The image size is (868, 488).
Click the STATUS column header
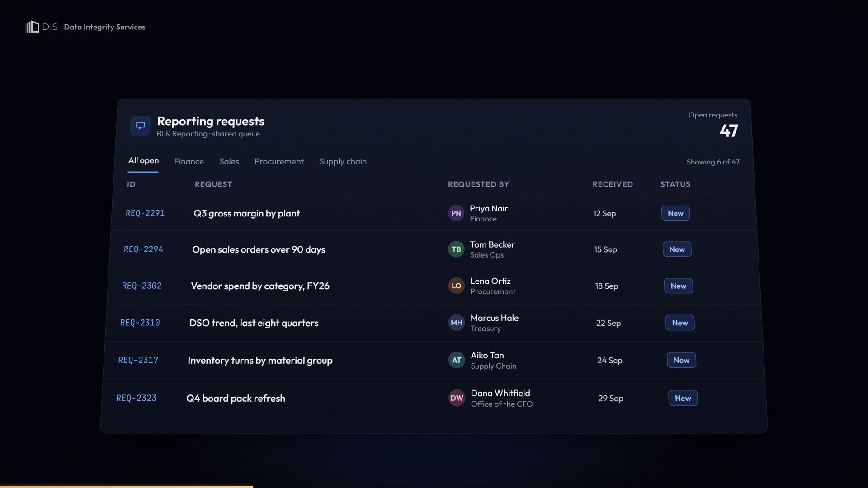coord(675,184)
